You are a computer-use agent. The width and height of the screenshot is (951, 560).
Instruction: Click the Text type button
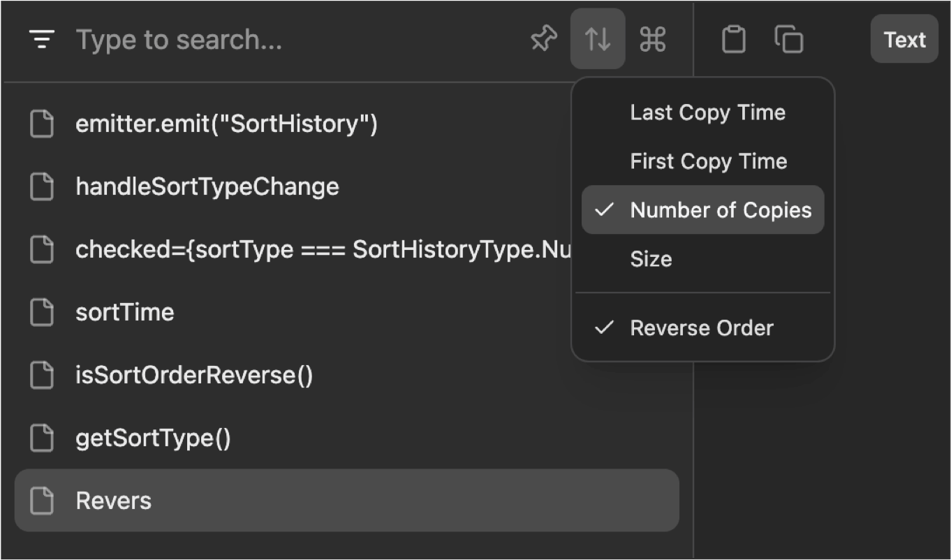904,39
